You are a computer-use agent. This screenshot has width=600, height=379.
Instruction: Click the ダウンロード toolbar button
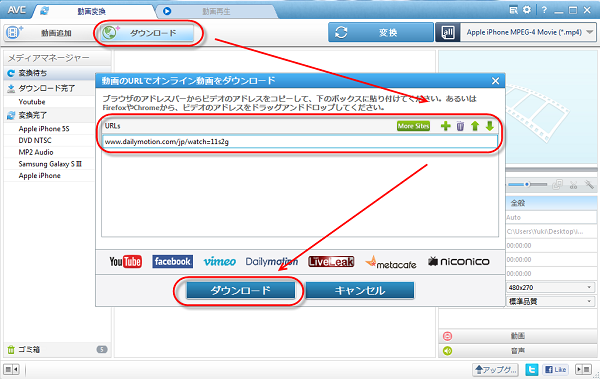click(x=148, y=33)
